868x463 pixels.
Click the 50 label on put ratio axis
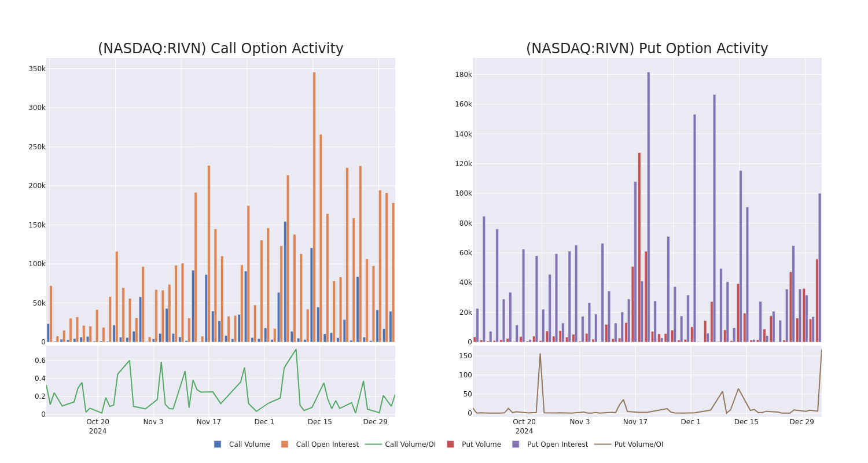(x=468, y=394)
